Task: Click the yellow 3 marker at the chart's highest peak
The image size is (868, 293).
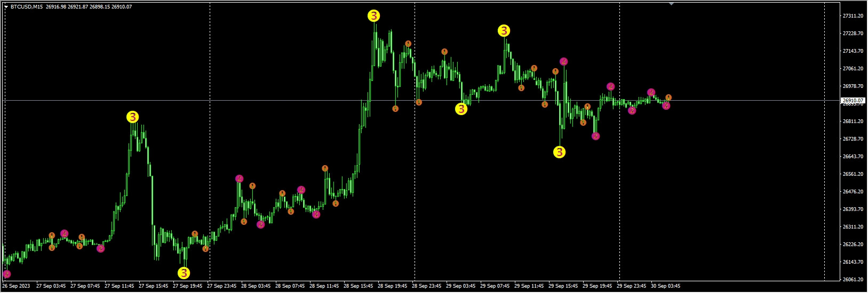Action: point(374,16)
